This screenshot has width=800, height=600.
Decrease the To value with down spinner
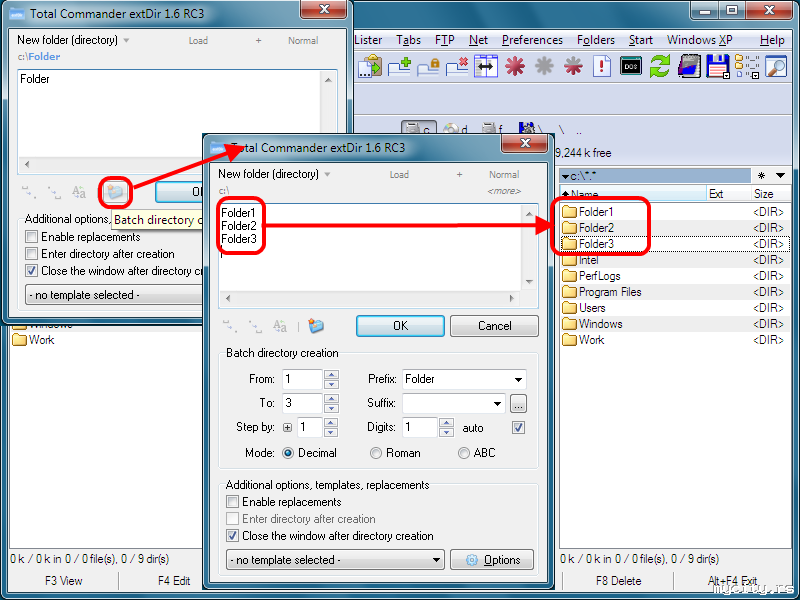[332, 408]
